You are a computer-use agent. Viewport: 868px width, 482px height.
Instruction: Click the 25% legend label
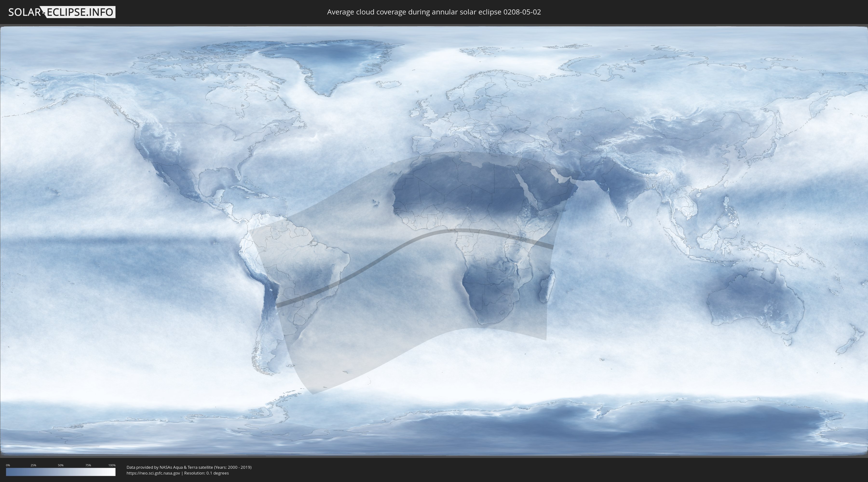tap(33, 465)
